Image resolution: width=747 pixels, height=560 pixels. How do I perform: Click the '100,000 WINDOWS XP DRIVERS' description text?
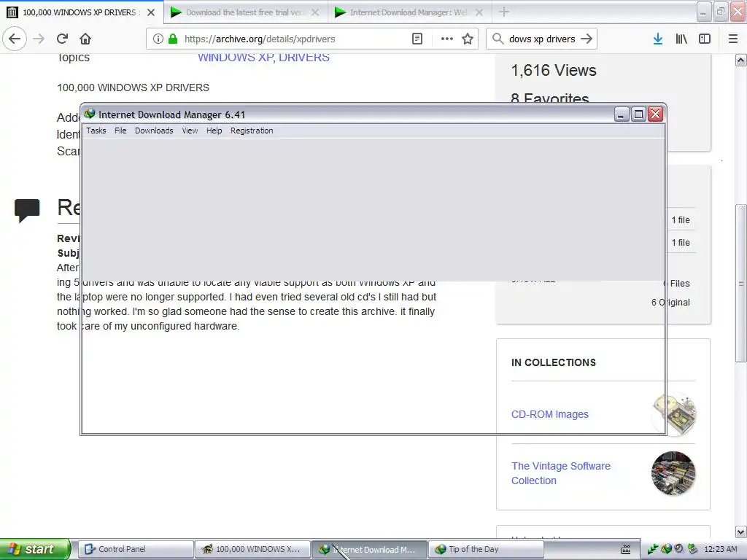pos(133,87)
